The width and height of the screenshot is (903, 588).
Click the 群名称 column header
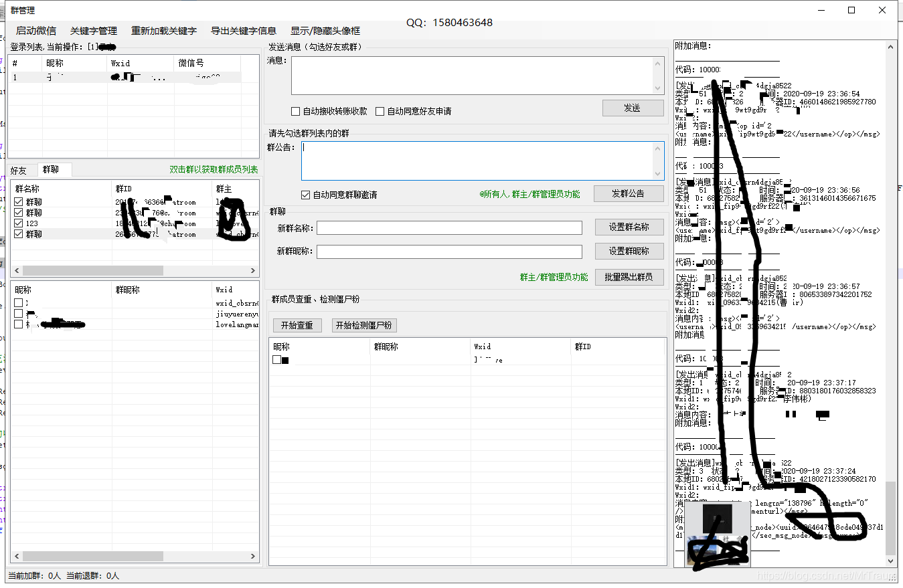click(x=61, y=189)
